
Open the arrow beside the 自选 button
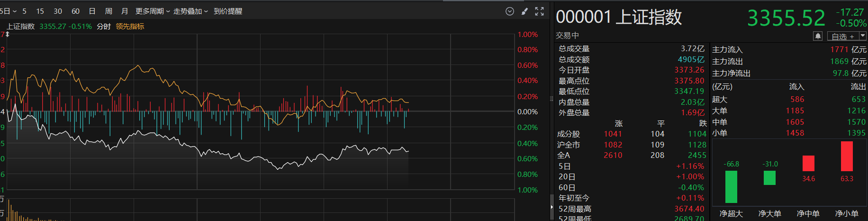[863, 36]
